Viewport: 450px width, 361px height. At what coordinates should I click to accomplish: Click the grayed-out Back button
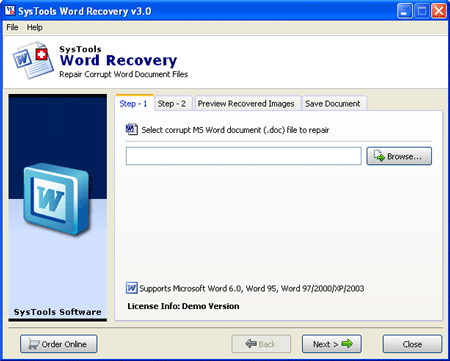261,344
